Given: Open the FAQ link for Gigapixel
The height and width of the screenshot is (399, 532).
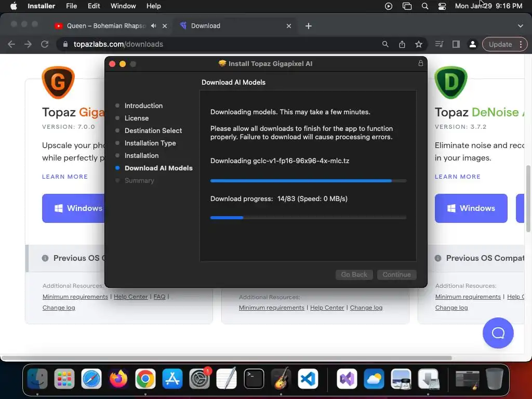Looking at the screenshot, I should [x=159, y=297].
